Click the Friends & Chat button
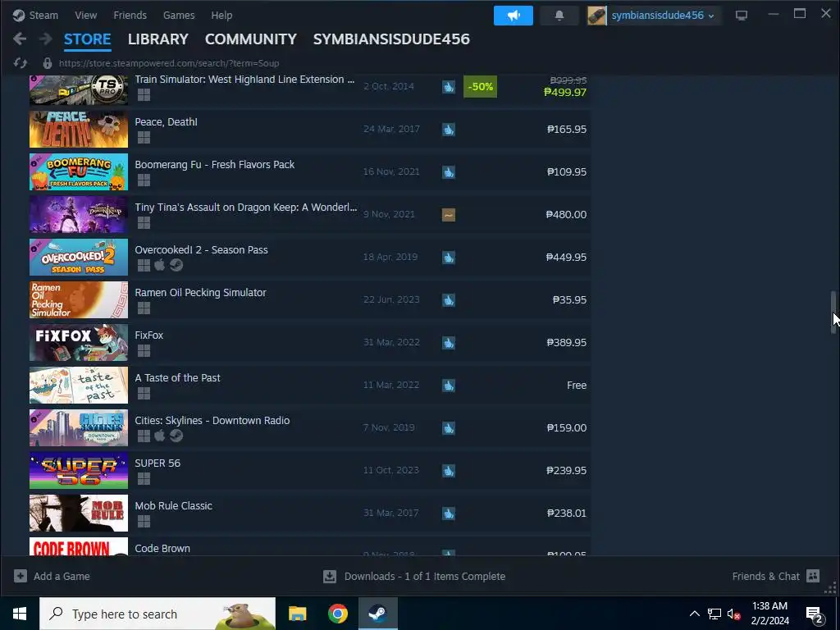840x630 pixels. (x=776, y=576)
